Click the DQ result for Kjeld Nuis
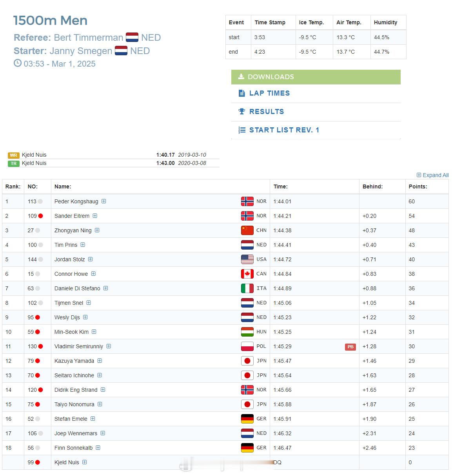The width and height of the screenshot is (452, 476). tap(278, 462)
